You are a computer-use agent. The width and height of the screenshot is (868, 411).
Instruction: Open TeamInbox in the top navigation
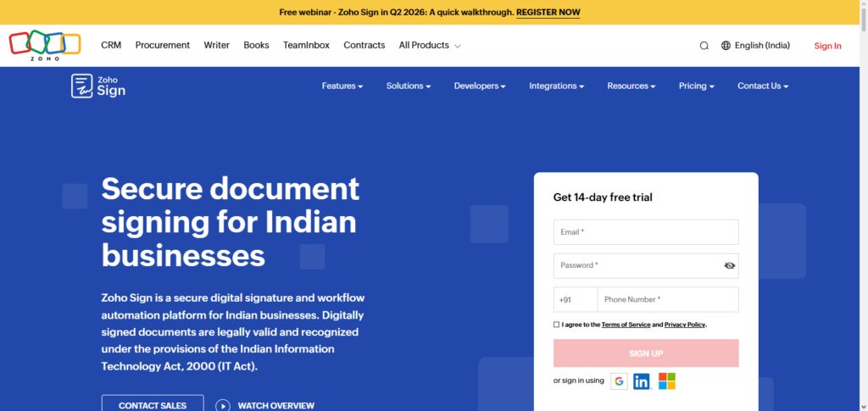(306, 46)
